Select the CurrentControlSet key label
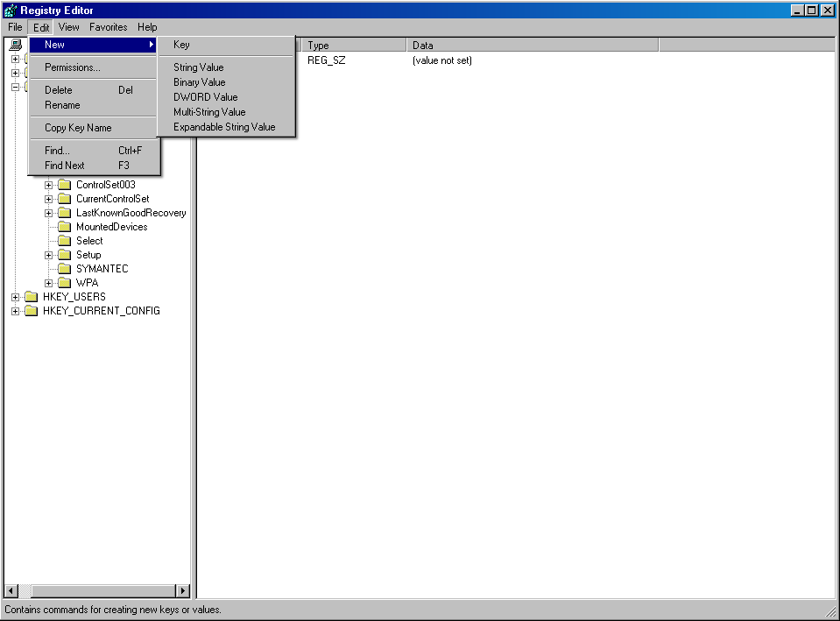The width and height of the screenshot is (840, 621). pos(112,199)
